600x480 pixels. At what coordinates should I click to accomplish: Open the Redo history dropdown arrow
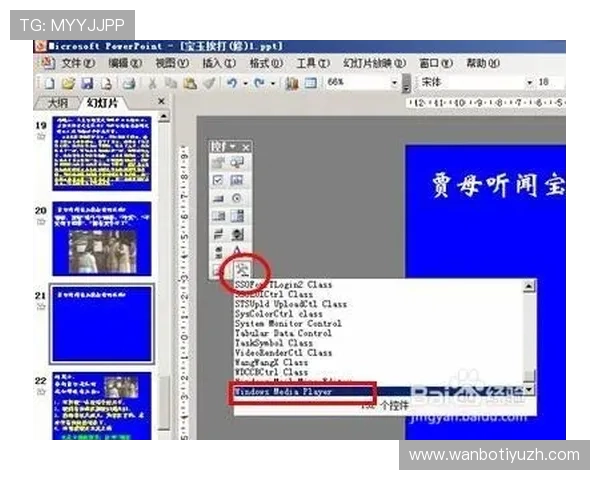(x=273, y=83)
